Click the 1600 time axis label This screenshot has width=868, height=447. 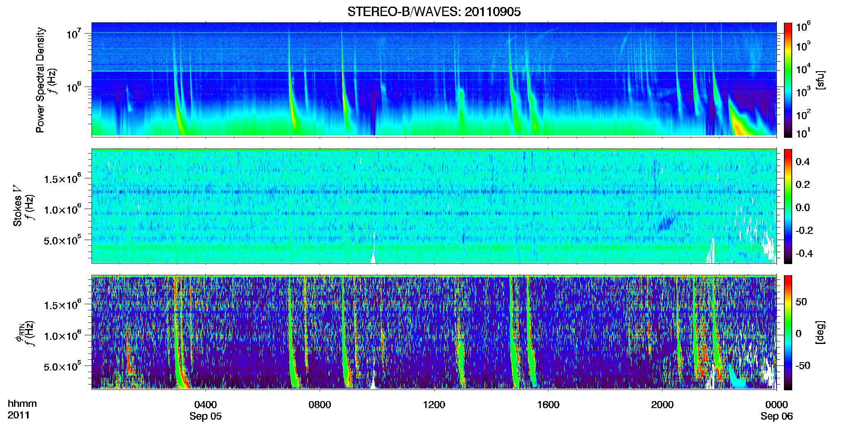(548, 405)
